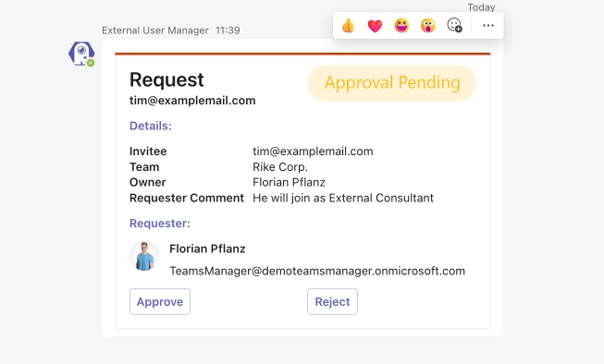Click the Invitee value tim@examplemail.com
604x364 pixels.
313,152
